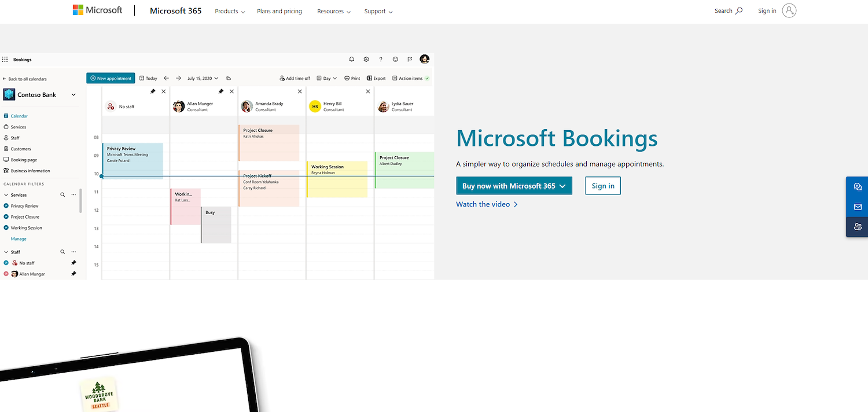868x412 pixels.
Task: Expand the Resources menu
Action: 333,11
